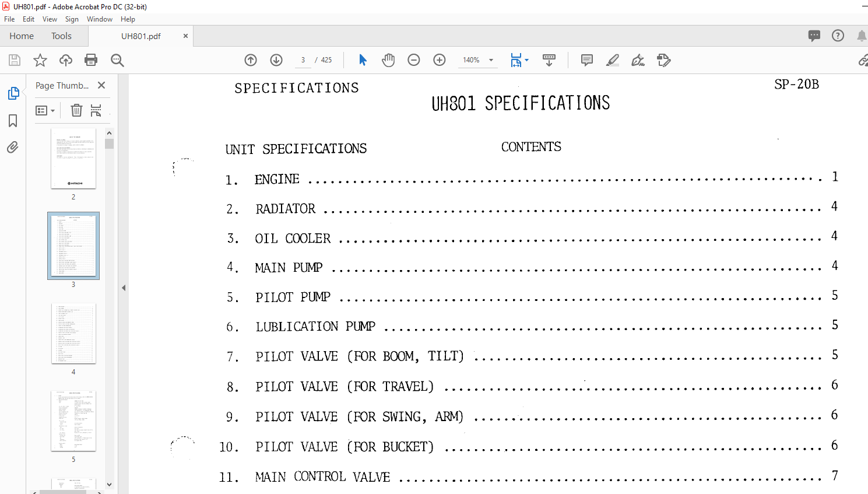
Task: Open the notifications bell icon
Action: 862,36
